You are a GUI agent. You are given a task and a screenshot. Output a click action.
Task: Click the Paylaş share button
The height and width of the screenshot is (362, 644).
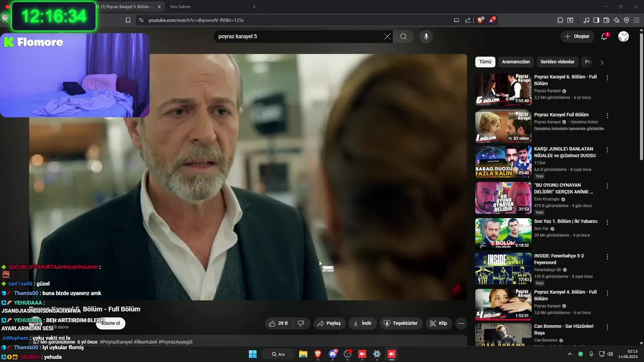pos(329,323)
